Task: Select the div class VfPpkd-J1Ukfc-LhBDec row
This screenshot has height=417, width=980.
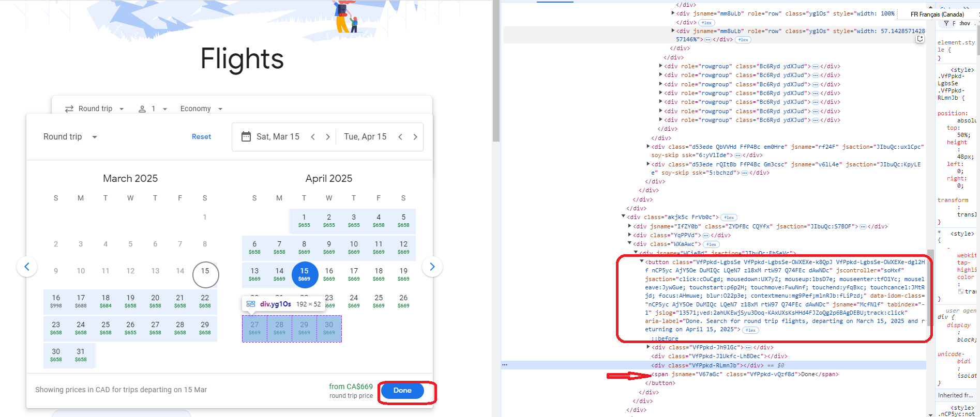Action: pos(719,356)
